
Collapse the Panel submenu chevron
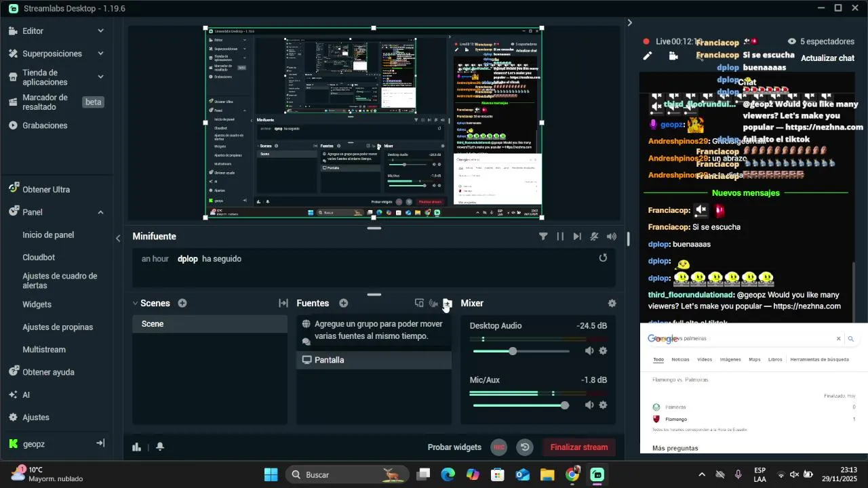(100, 212)
